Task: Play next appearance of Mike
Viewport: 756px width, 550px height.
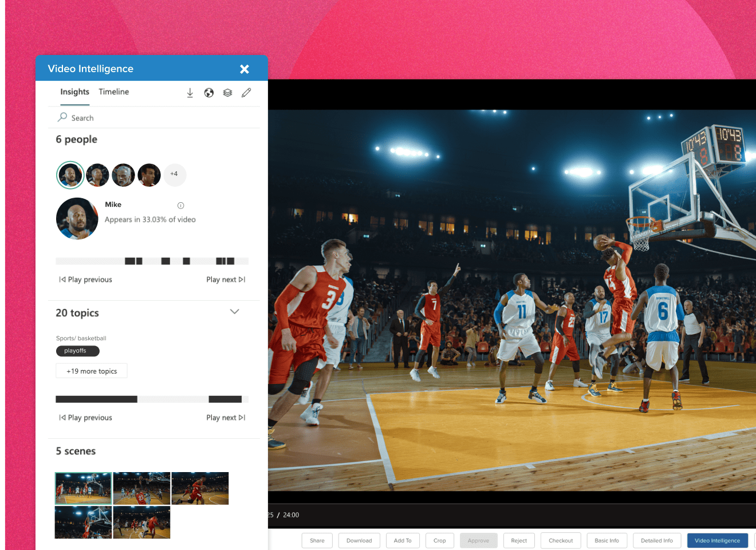Action: (x=226, y=280)
